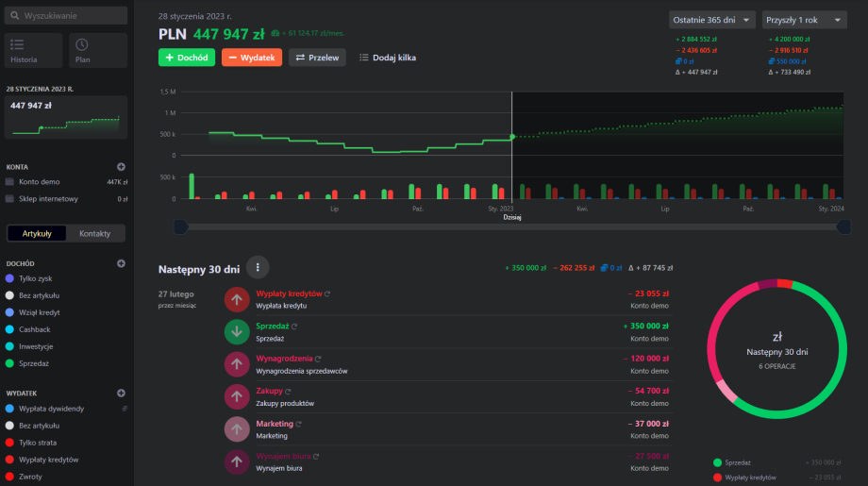This screenshot has width=868, height=486.
Task: Click the red arrow icon for Wypłaty kredytów
Action: coord(237,299)
